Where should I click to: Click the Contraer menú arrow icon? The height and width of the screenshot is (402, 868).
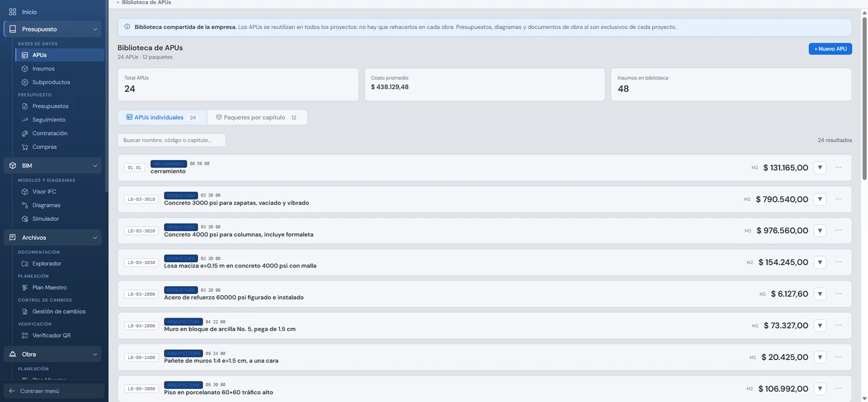coord(12,391)
